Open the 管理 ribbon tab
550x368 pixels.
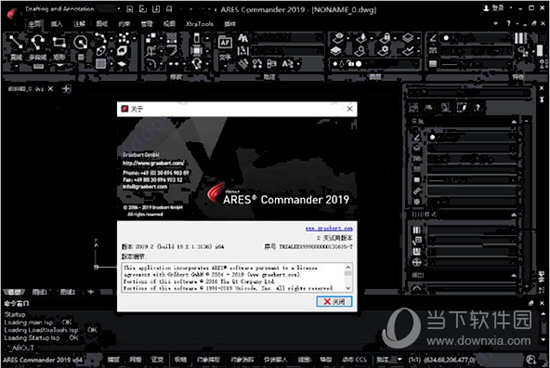[x=147, y=24]
